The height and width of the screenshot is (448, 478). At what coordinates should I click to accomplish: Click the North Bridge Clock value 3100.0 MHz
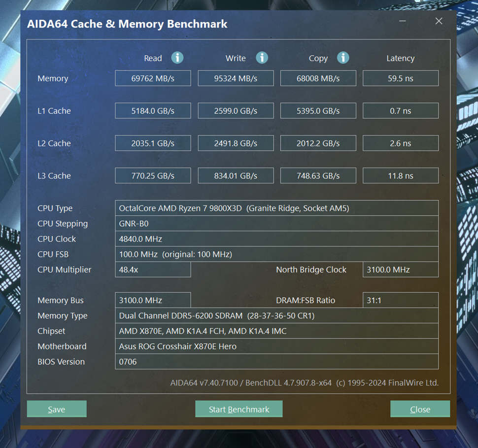(x=401, y=270)
